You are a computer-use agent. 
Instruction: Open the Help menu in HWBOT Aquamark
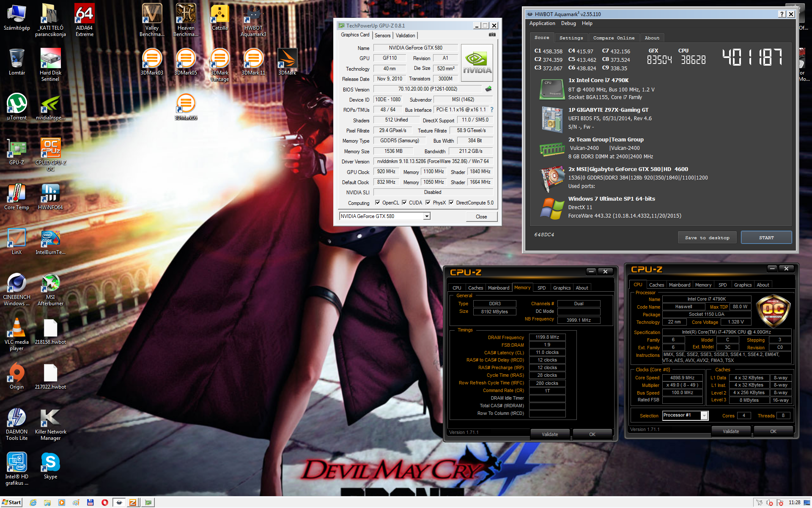587,23
